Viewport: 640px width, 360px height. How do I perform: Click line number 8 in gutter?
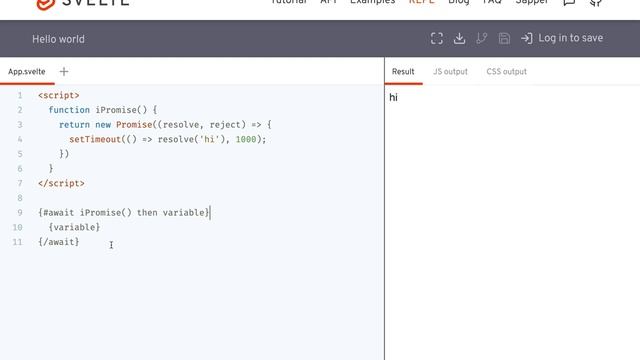(20, 198)
